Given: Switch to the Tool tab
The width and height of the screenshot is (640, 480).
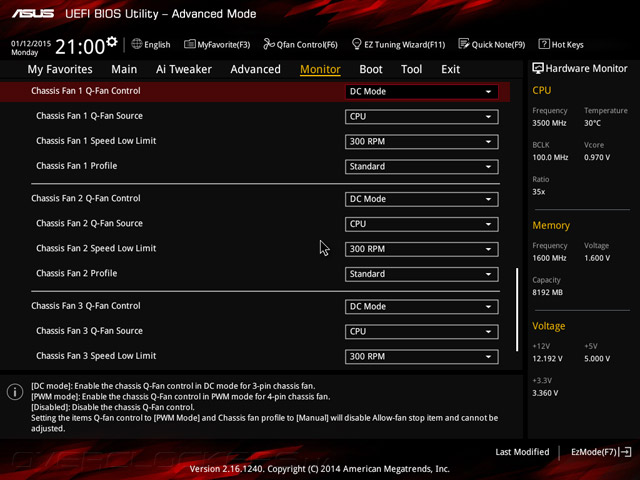Looking at the screenshot, I should (411, 69).
